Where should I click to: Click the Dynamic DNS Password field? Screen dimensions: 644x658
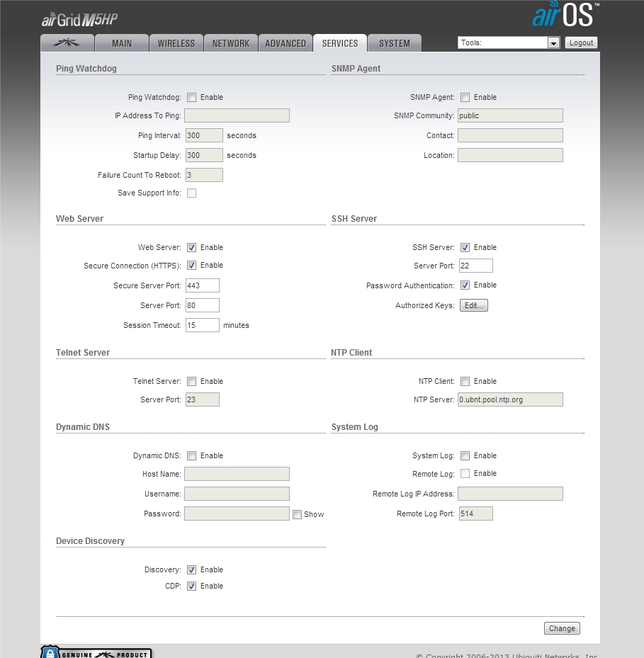[237, 514]
